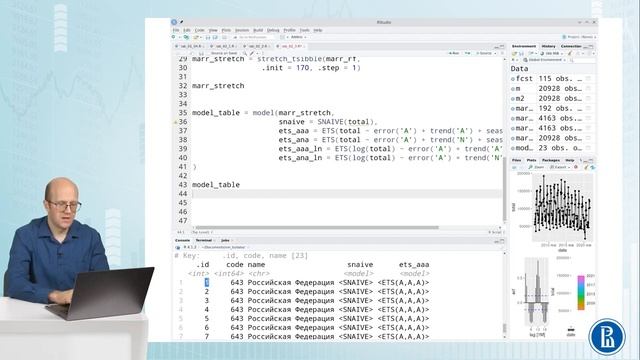Click the Save All icon in toolbar
640x360 pixels.
click(215, 37)
